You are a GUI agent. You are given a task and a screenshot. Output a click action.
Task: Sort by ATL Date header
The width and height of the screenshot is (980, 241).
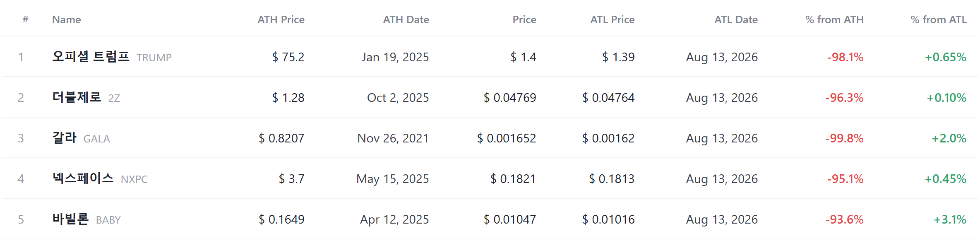[x=736, y=19]
